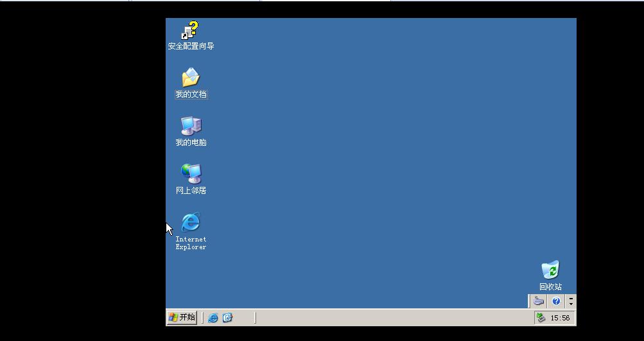644x341 pixels.
Task: Click the system tray icon beside clock
Action: [x=541, y=318]
